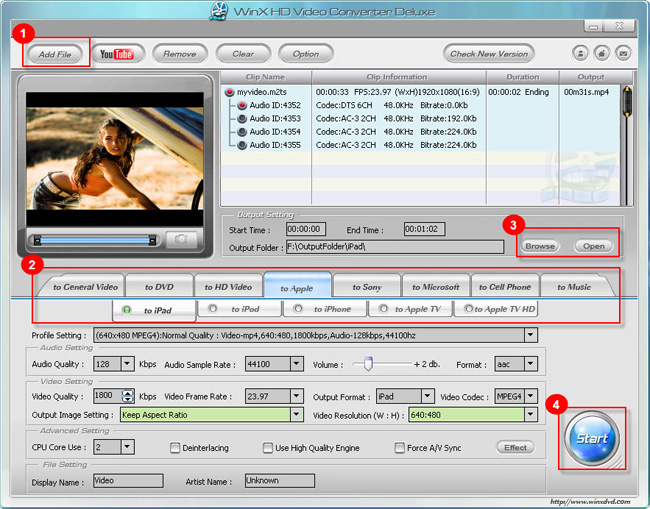Click Browse for output folder

(x=540, y=245)
